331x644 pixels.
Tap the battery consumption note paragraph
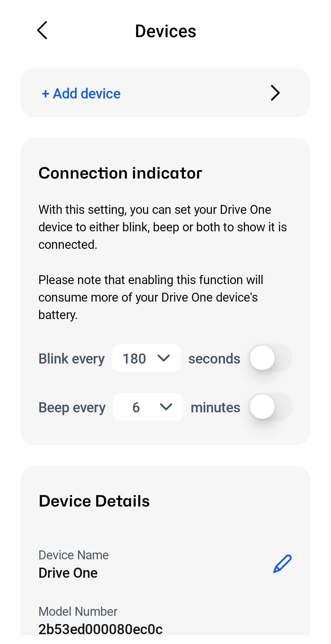[x=150, y=297]
